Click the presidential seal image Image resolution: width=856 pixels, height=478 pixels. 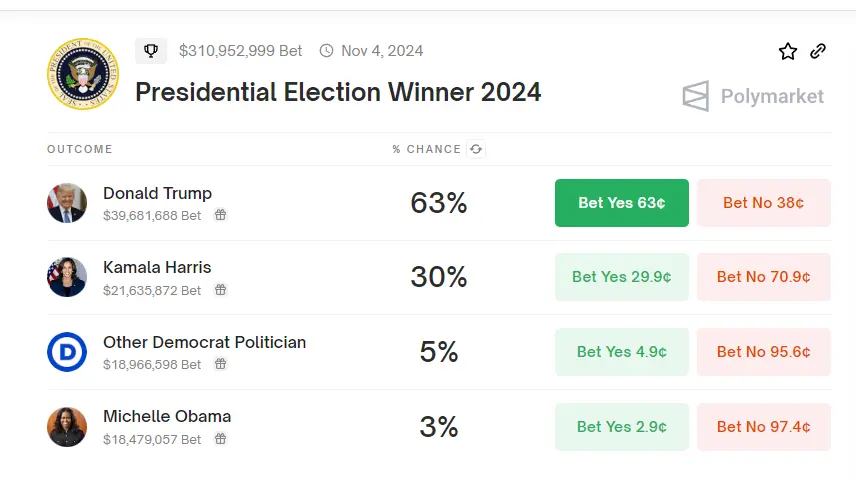pos(82,75)
